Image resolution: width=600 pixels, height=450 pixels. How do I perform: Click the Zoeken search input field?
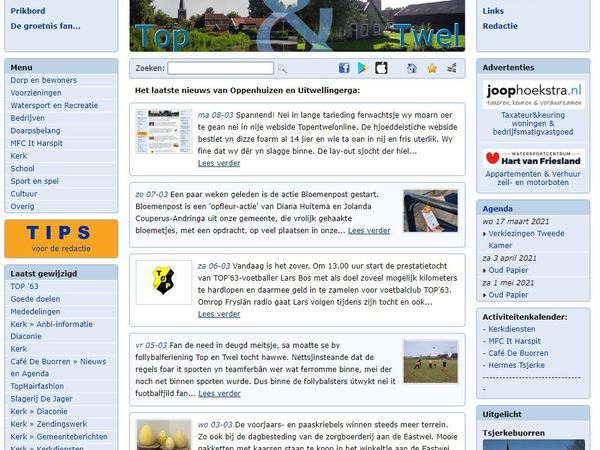pos(221,68)
